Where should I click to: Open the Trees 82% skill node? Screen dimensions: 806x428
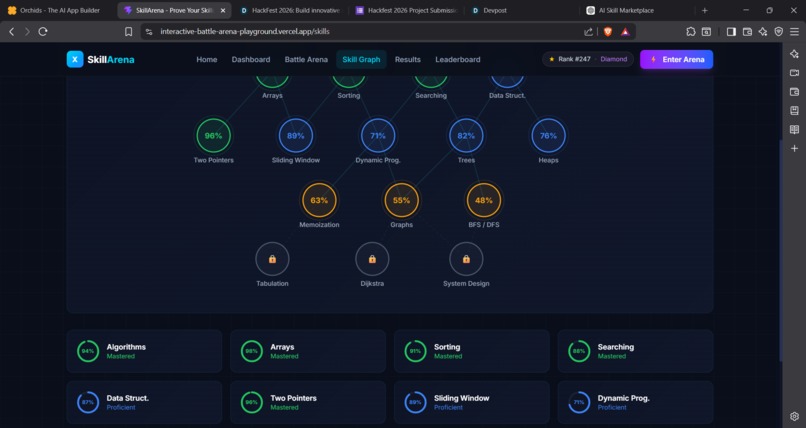point(466,136)
